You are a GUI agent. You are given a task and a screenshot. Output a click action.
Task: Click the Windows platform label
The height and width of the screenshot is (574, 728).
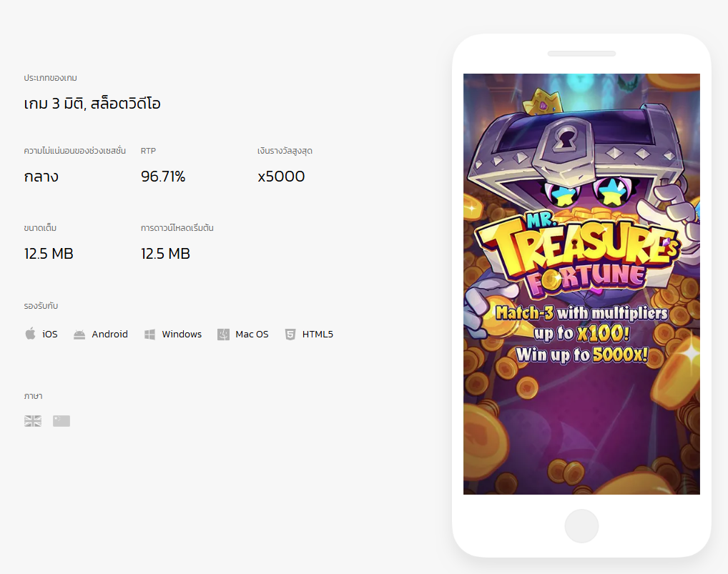[x=182, y=334]
